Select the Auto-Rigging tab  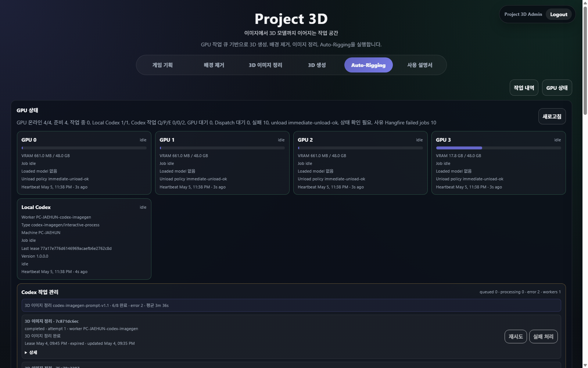(x=368, y=65)
